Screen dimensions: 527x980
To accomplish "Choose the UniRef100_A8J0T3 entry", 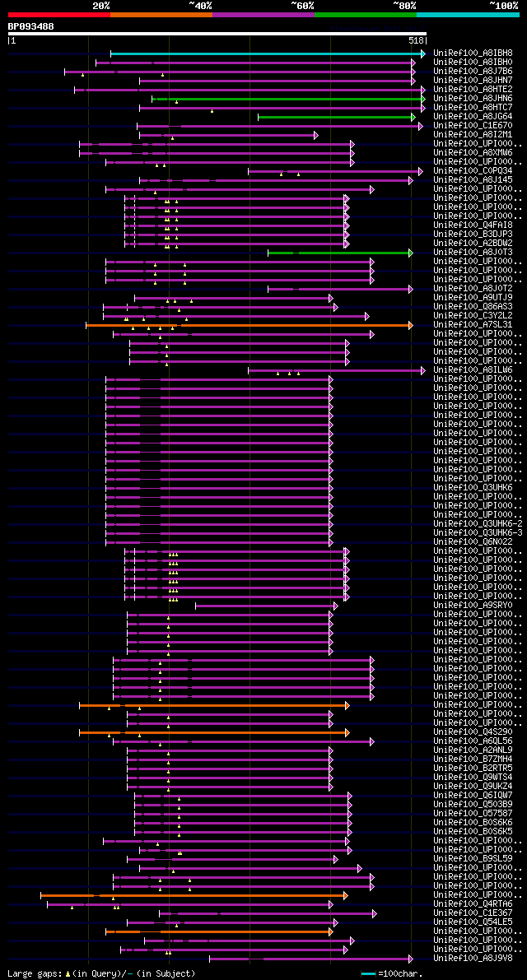I will point(473,253).
